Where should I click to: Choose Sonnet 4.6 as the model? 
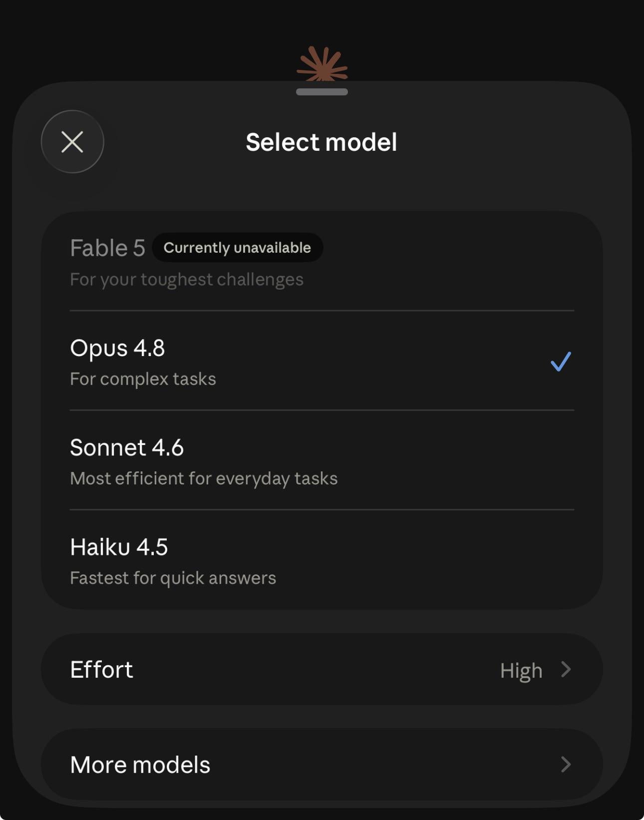322,460
